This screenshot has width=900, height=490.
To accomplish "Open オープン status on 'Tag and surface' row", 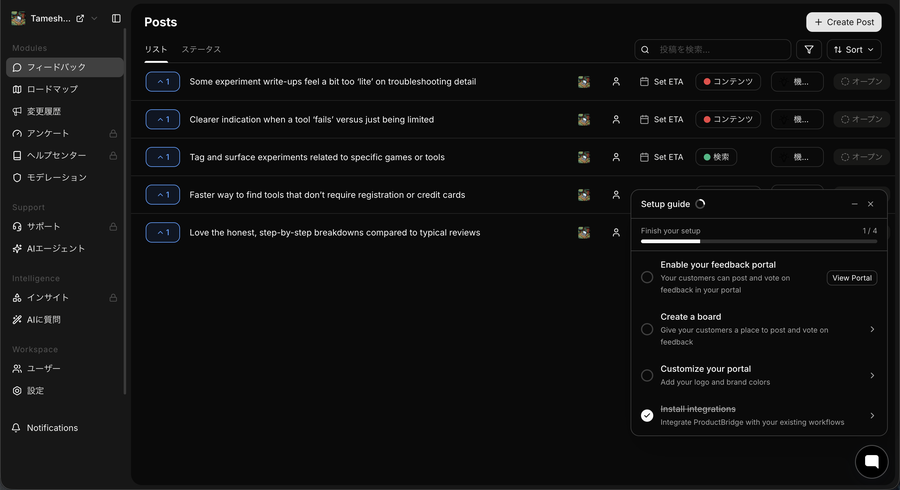I will (x=861, y=157).
